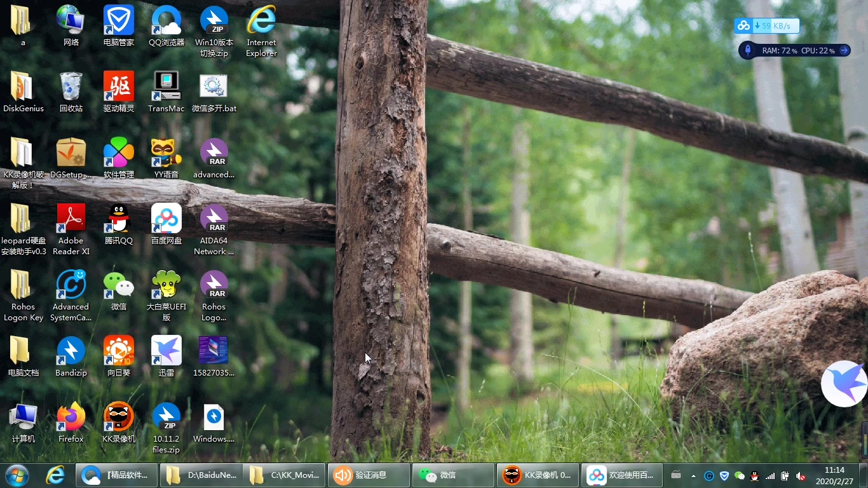The height and width of the screenshot is (488, 868).
Task: Launch KK录像机 desktop shortcut
Action: 119,423
